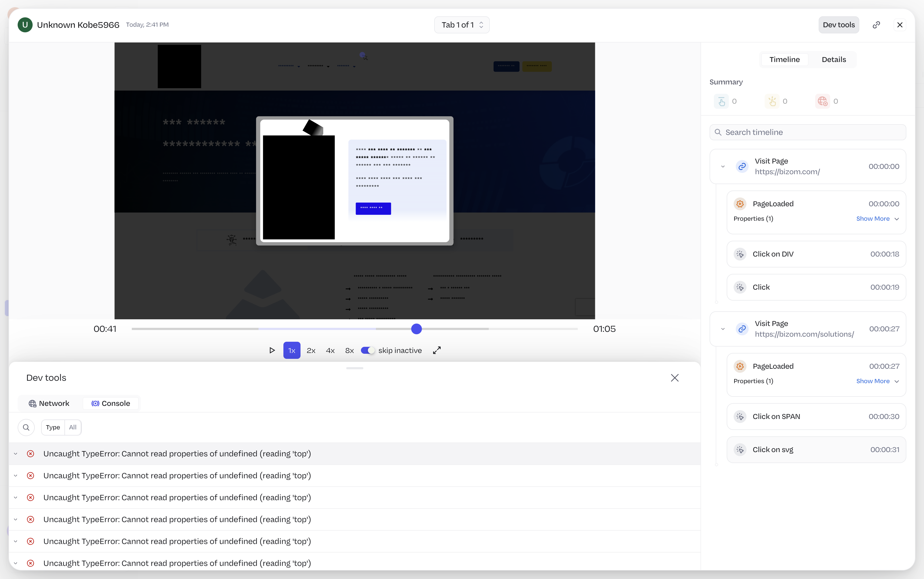Click the 00:41 current time label
924x579 pixels.
pyautogui.click(x=105, y=329)
